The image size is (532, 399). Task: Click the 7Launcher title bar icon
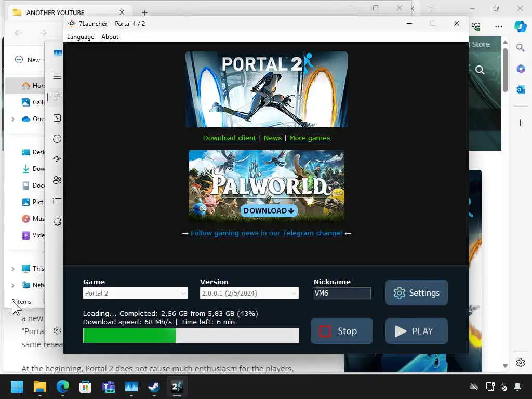[x=72, y=23]
